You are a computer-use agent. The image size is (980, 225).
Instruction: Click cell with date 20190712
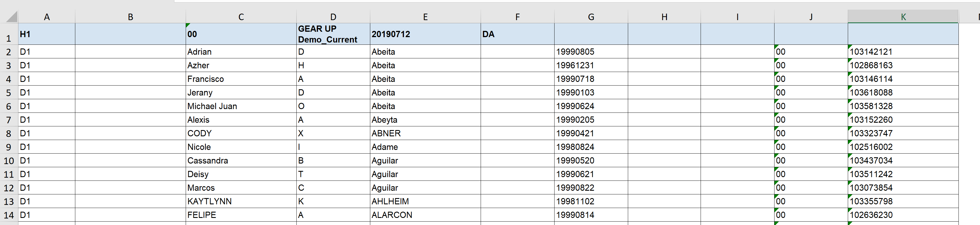pos(425,34)
